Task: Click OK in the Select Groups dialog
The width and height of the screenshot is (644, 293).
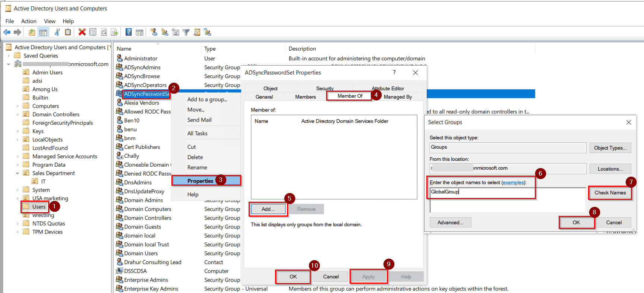Action: [x=576, y=223]
